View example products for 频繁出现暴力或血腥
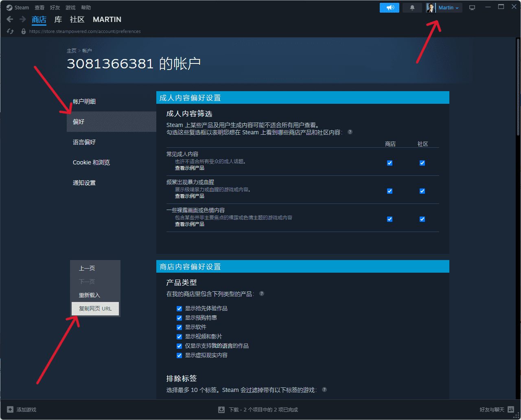Viewport: 521px width, 420px height. 190,196
